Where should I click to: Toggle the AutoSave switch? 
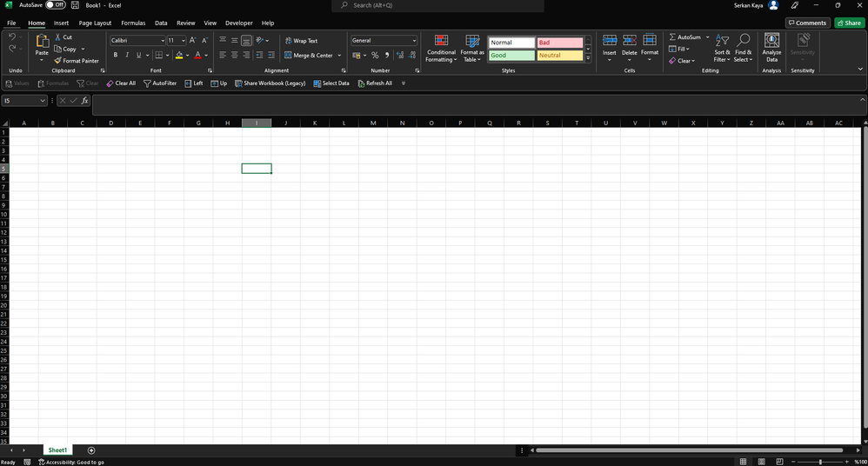pos(56,5)
